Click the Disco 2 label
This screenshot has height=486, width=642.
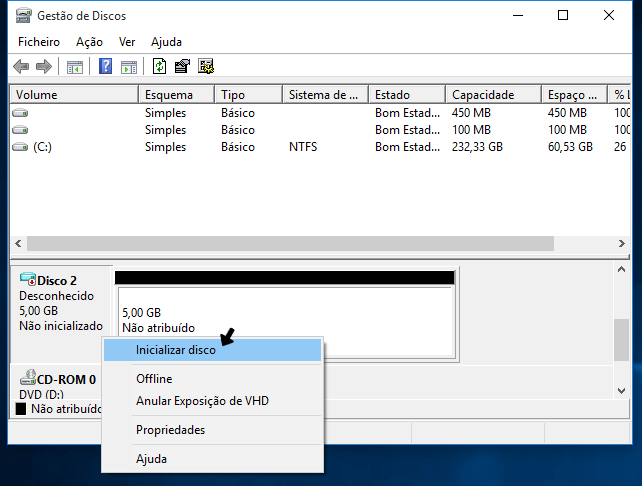(57, 280)
